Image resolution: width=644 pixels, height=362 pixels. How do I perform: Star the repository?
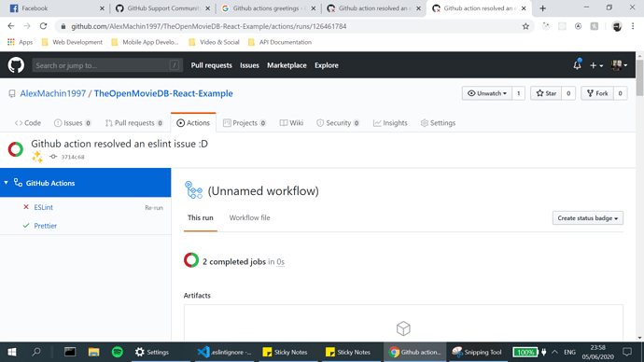546,93
